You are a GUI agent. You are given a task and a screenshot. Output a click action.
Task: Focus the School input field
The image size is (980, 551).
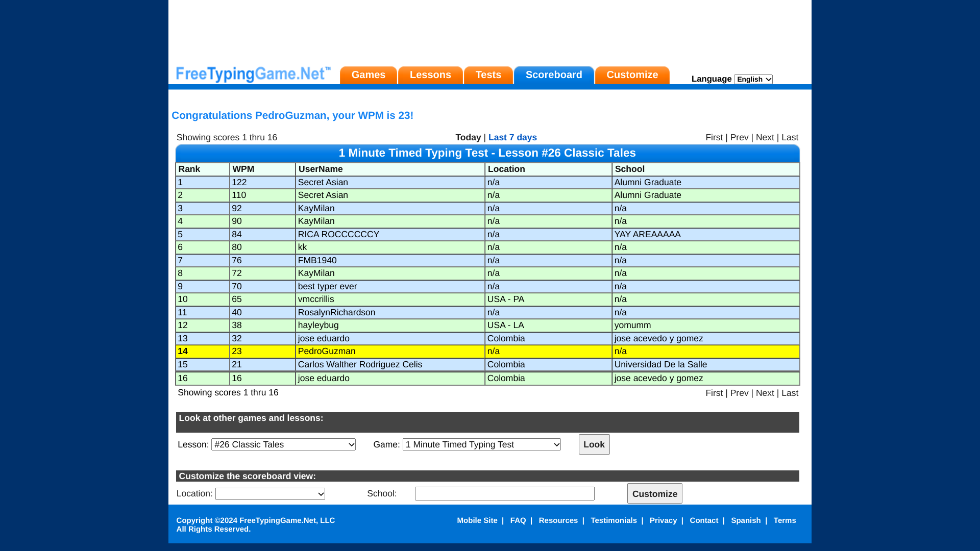504,494
